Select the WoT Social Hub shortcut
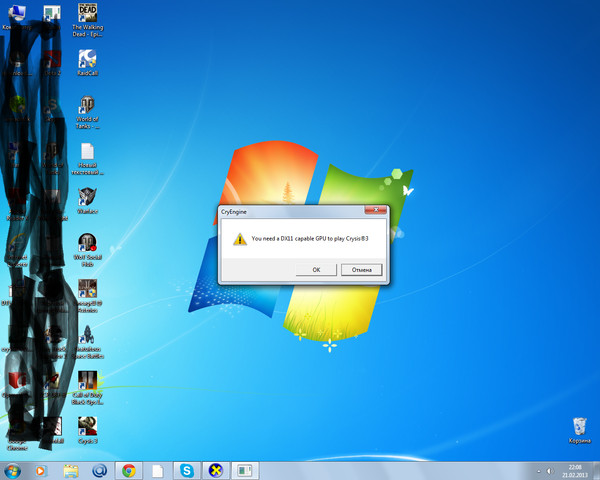Viewport: 600px width, 480px height. tap(88, 250)
